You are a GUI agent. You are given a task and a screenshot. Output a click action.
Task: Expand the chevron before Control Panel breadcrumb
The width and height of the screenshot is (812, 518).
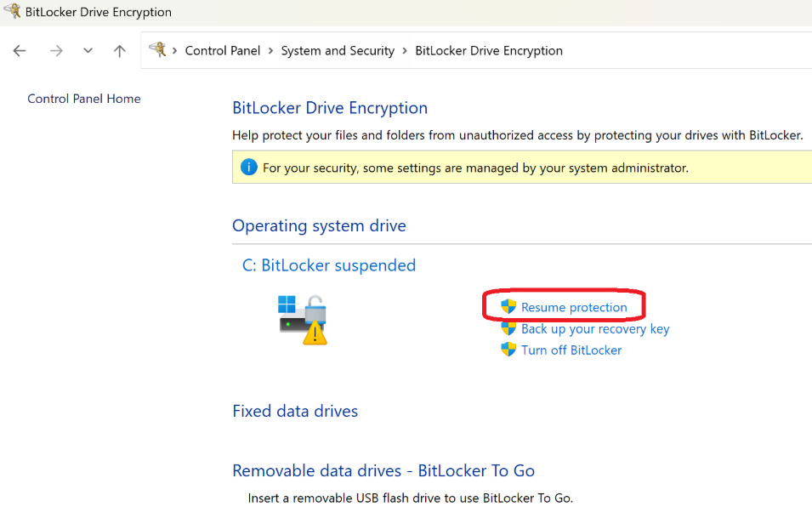175,51
